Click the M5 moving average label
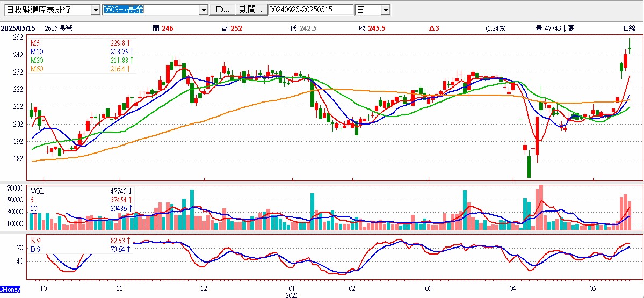Screen dimensions: 644x298 (x=35, y=43)
